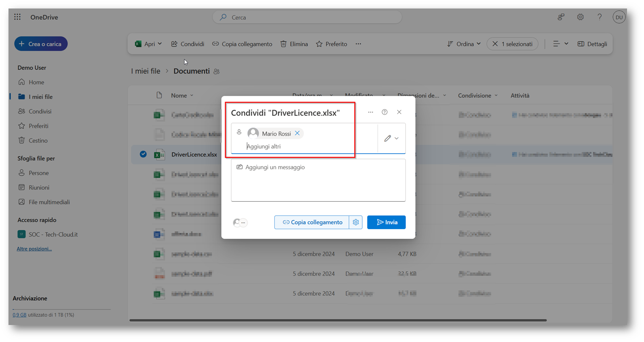
Task: Open Cestino in the sidebar
Action: point(38,140)
